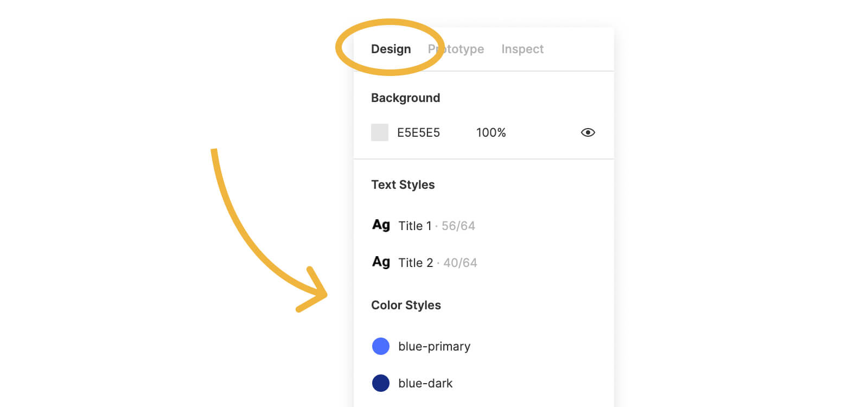Viewport: 868px width, 407px height.
Task: Click the blue-dark color circle
Action: pyautogui.click(x=381, y=383)
